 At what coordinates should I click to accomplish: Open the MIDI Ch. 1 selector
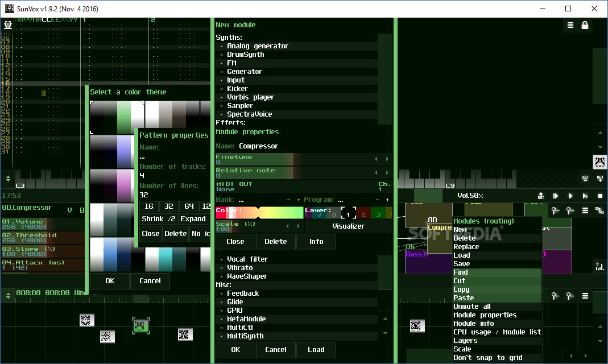tap(384, 187)
